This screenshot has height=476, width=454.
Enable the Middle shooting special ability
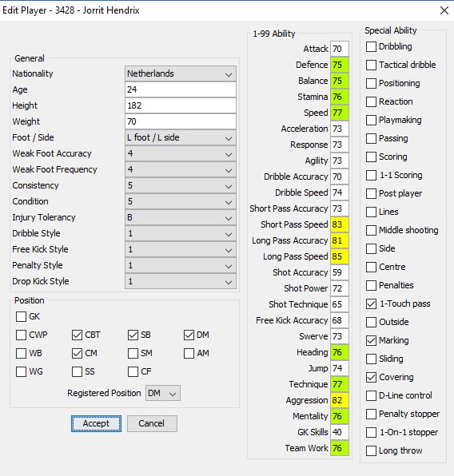click(x=371, y=230)
